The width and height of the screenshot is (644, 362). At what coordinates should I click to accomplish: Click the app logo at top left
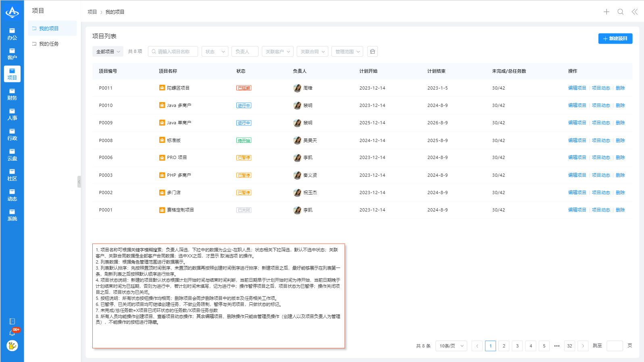[x=12, y=12]
